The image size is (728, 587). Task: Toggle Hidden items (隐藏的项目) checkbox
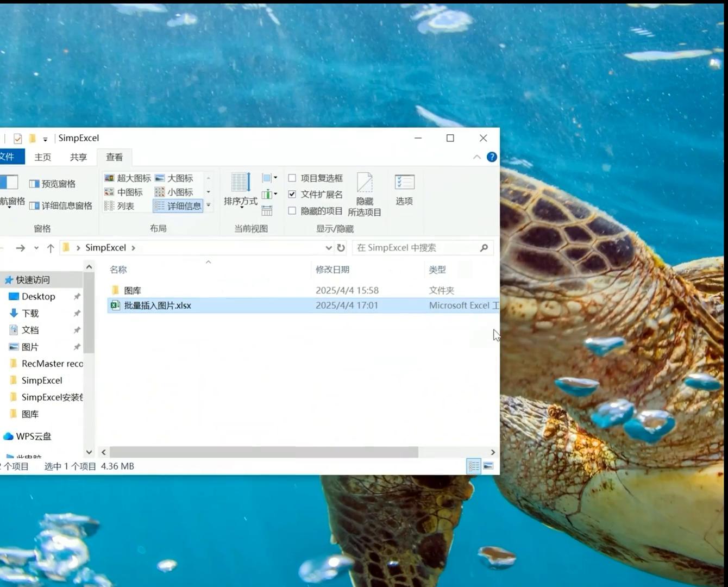[292, 211]
